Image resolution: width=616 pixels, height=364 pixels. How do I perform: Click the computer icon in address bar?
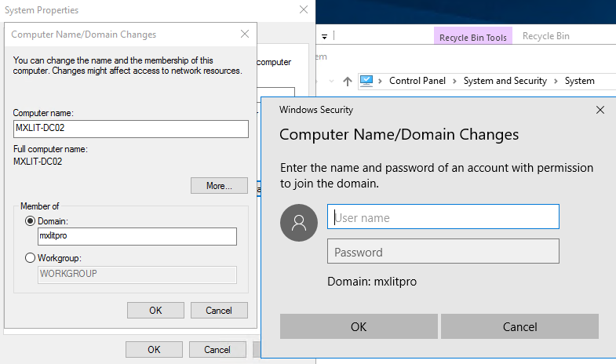[366, 81]
